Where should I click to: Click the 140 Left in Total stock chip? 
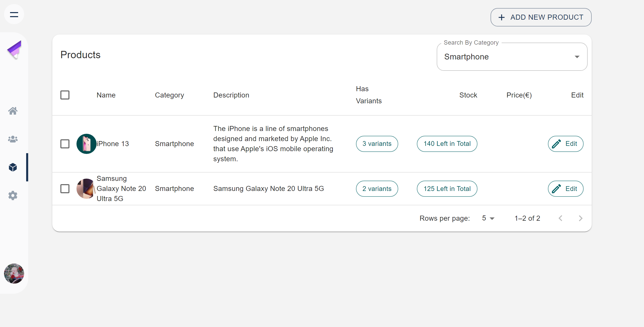point(447,144)
